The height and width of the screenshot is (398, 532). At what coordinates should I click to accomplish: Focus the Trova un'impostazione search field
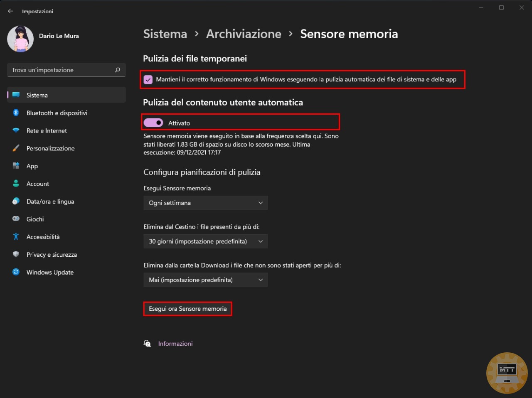[x=66, y=70]
